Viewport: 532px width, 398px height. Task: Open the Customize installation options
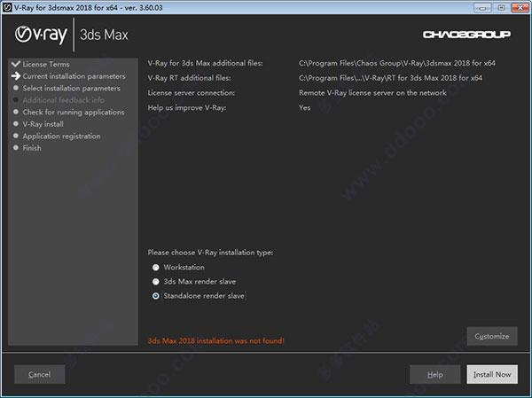click(x=491, y=336)
